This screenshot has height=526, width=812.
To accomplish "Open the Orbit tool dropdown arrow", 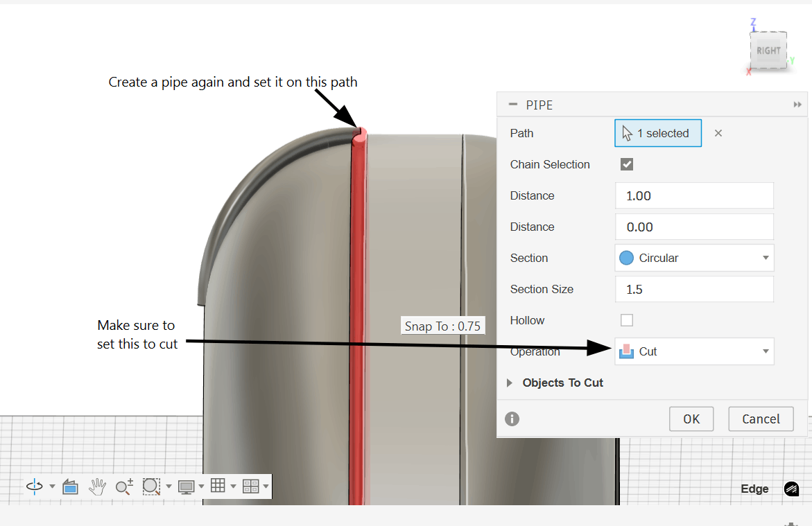I will coord(52,486).
